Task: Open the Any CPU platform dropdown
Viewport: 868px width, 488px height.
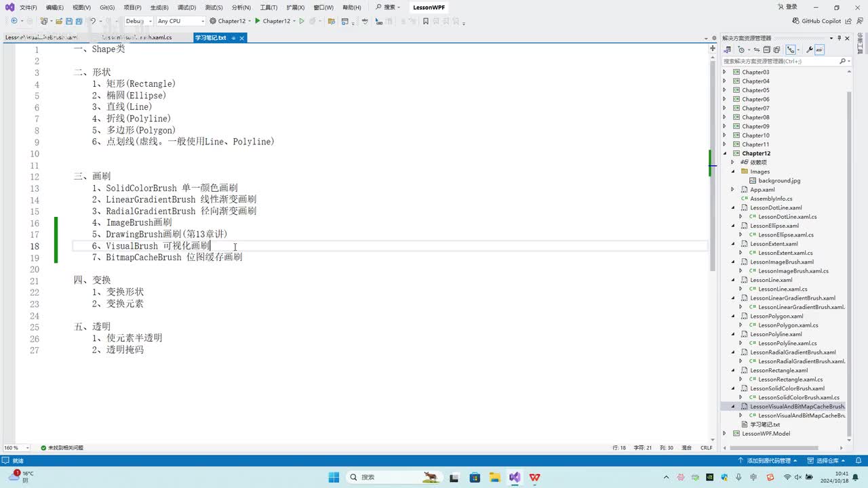Action: point(181,21)
